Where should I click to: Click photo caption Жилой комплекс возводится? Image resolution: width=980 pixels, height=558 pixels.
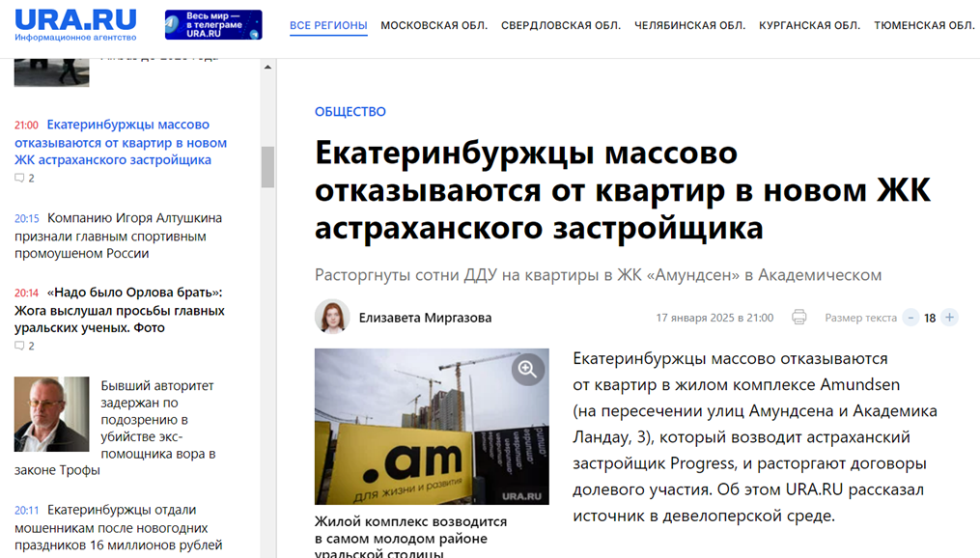410,538
